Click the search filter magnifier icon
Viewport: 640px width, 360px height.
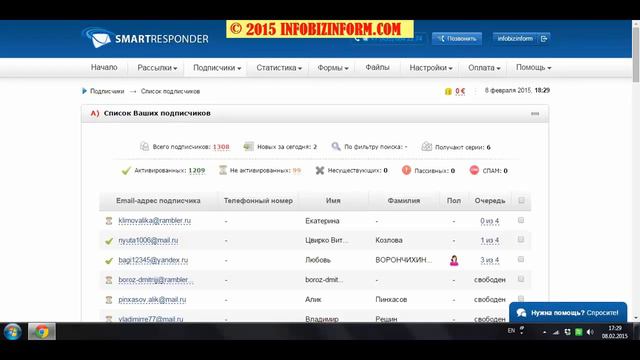point(336,147)
